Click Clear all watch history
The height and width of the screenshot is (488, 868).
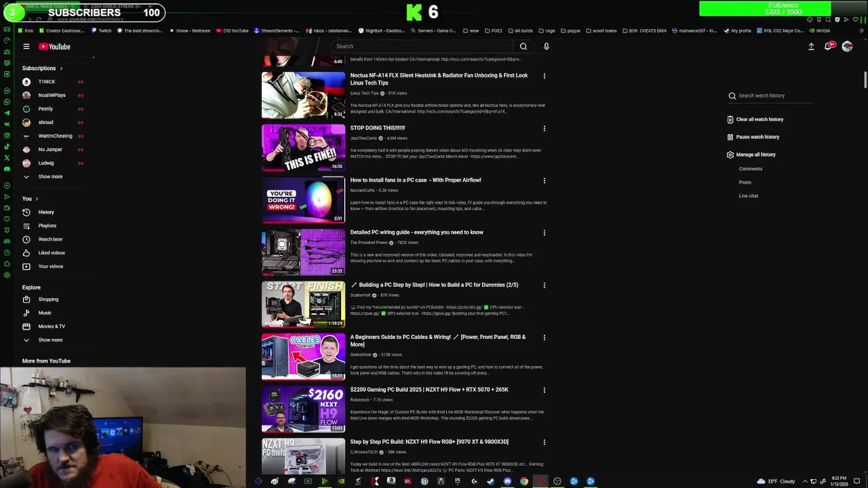click(759, 119)
